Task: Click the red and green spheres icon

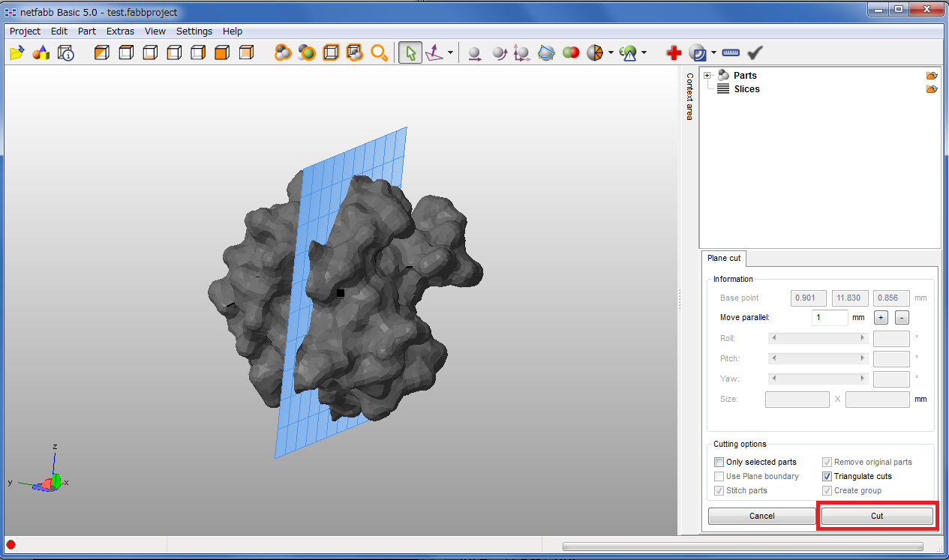Action: pos(571,53)
